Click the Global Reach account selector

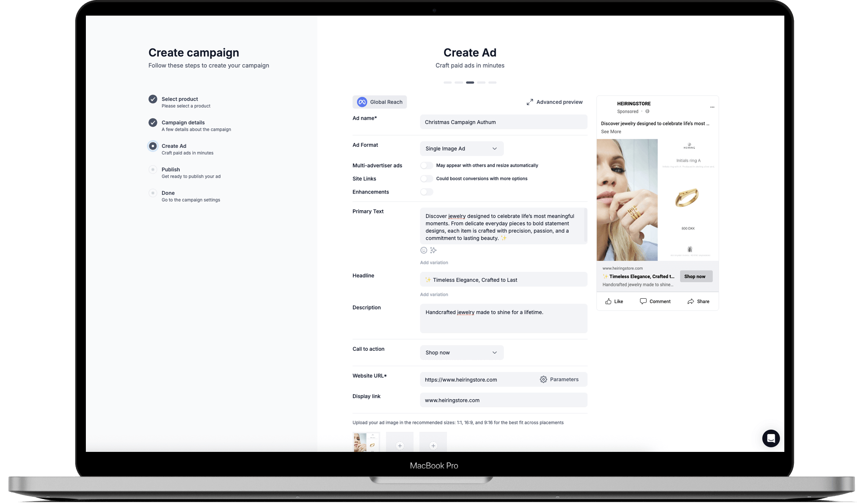click(x=380, y=102)
